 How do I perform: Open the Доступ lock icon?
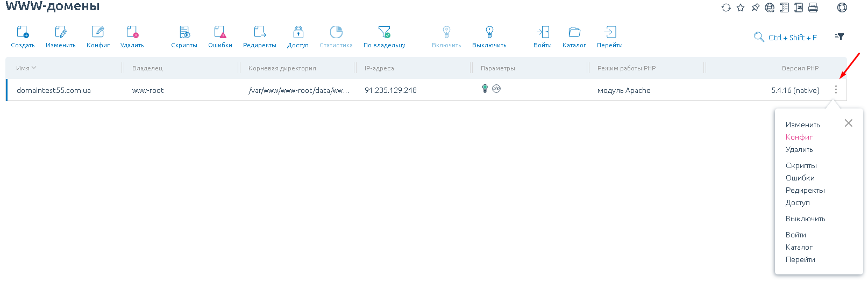coord(298,32)
